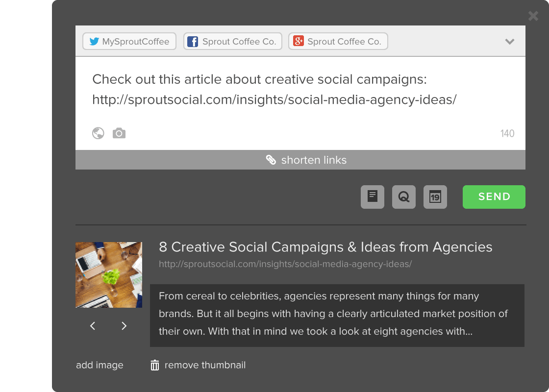
Task: Click the trash icon beside remove thumbnail
Action: [x=155, y=365]
